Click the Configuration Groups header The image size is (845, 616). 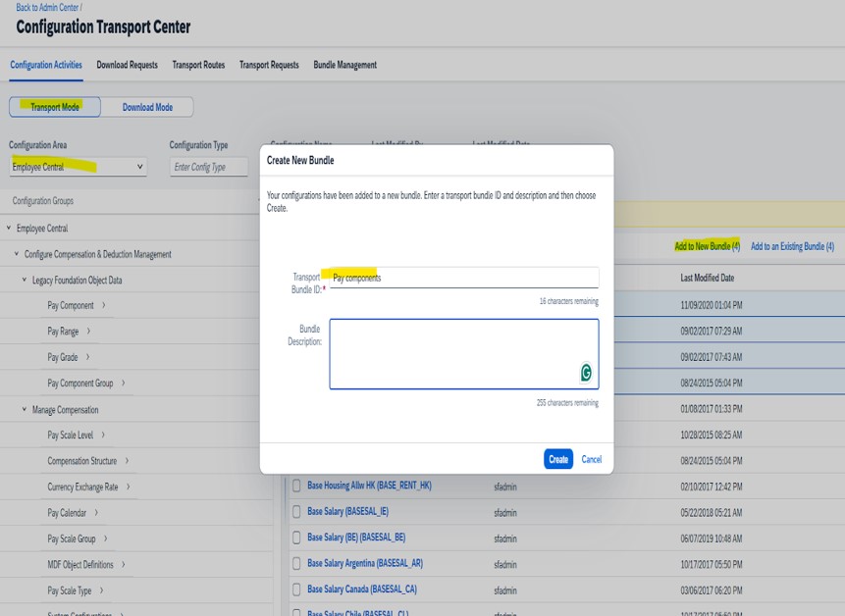[x=43, y=201]
